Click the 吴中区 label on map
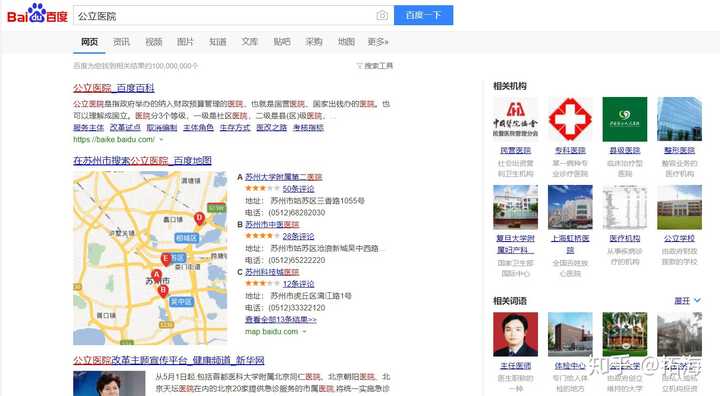The height and width of the screenshot is (396, 720). [x=181, y=301]
